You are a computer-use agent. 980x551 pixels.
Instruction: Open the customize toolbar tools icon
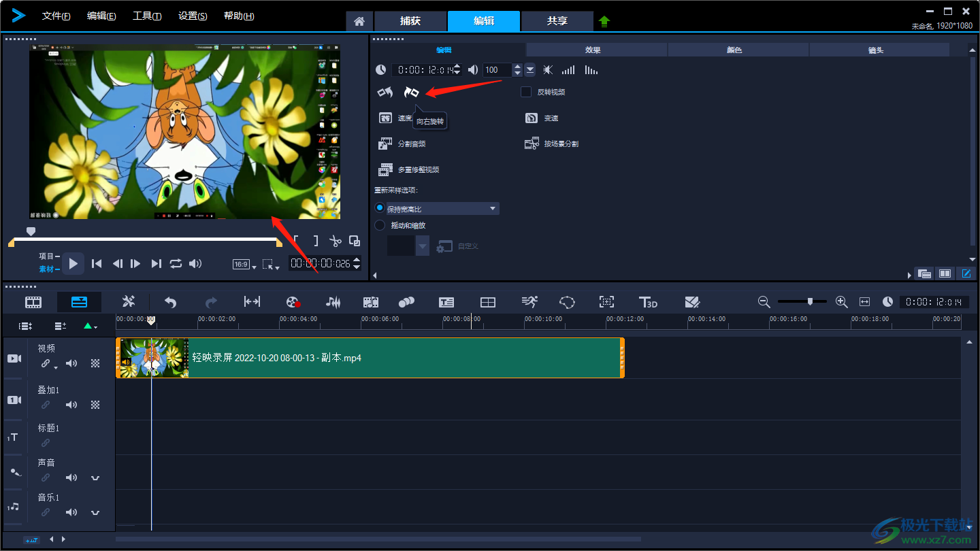129,302
